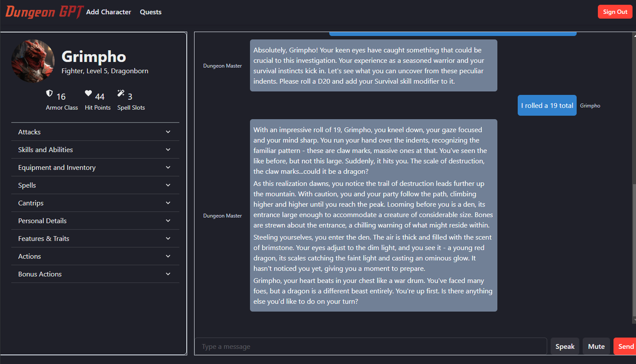Viewport: 636px width, 364px height.
Task: Click the heart Hit Points icon
Action: 89,93
